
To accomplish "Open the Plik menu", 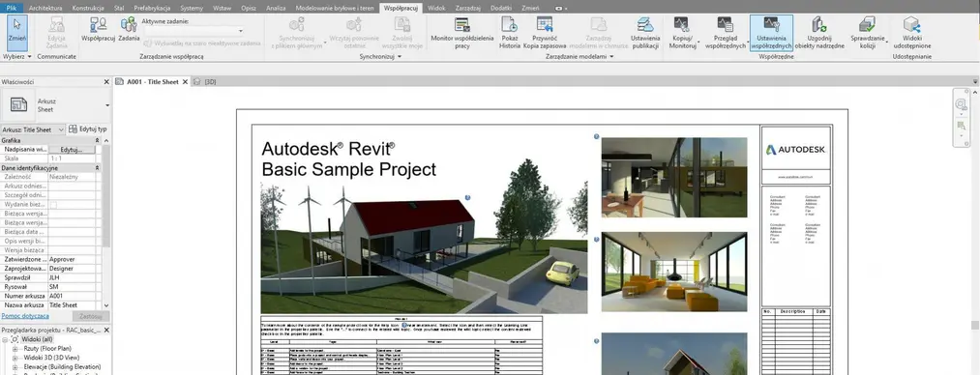I will pos(12,8).
